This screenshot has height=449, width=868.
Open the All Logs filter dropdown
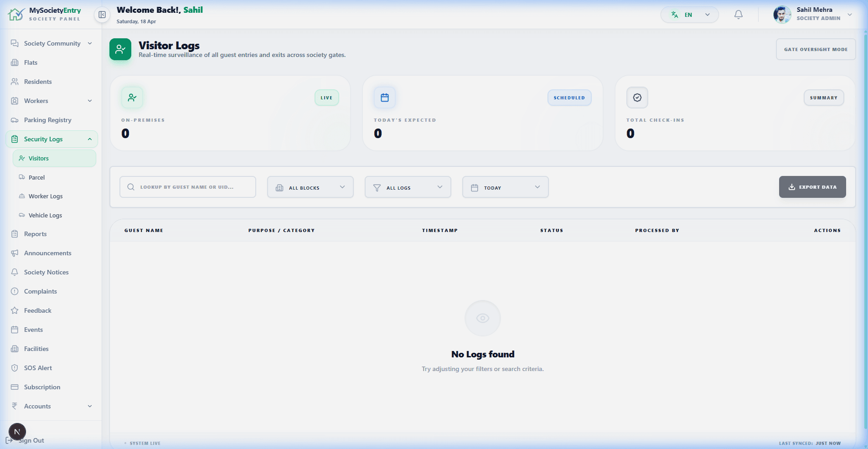pos(408,187)
